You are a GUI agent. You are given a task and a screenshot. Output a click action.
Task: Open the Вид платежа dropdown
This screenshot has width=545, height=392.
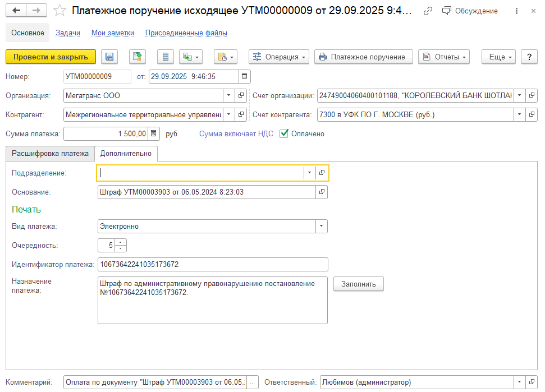pos(321,226)
